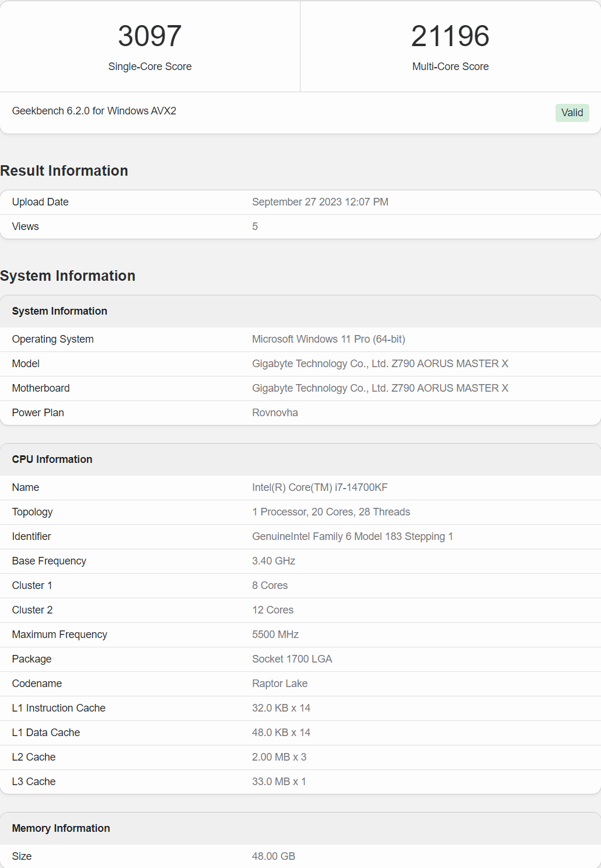Click the Raptor Lake codename value
Viewport: 601px width, 868px height.
click(279, 684)
